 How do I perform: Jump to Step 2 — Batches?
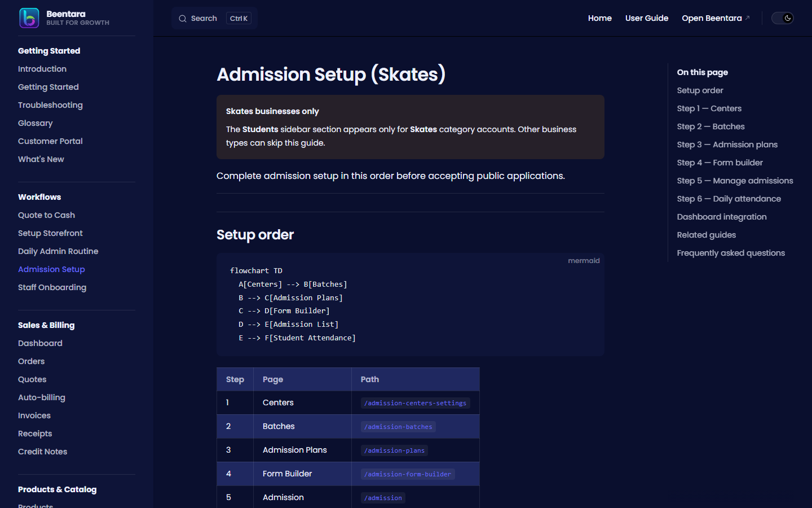710,126
